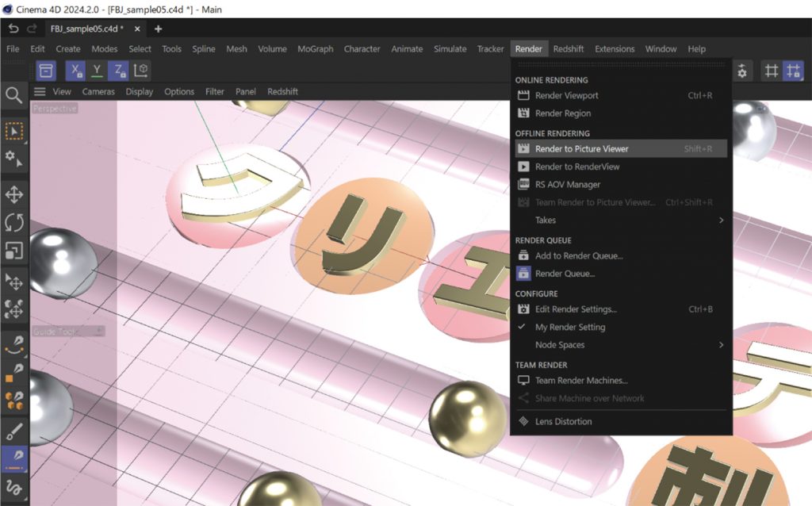Open the Redshift menu in menu bar
The height and width of the screenshot is (506, 812).
click(x=569, y=49)
